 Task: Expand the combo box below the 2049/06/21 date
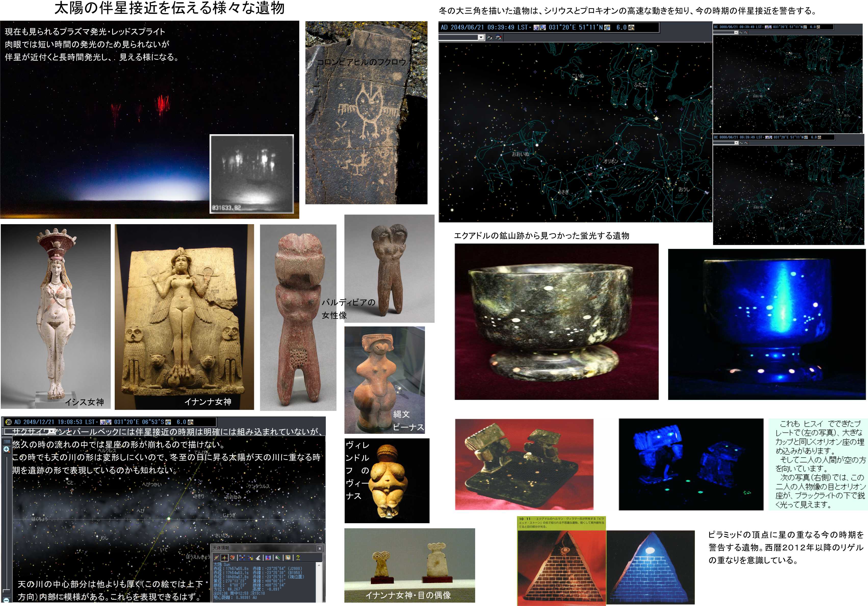(481, 37)
